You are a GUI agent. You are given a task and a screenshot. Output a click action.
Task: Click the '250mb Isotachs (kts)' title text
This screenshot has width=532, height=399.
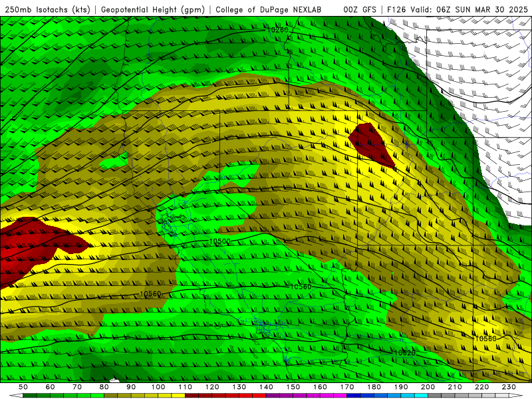(47, 10)
